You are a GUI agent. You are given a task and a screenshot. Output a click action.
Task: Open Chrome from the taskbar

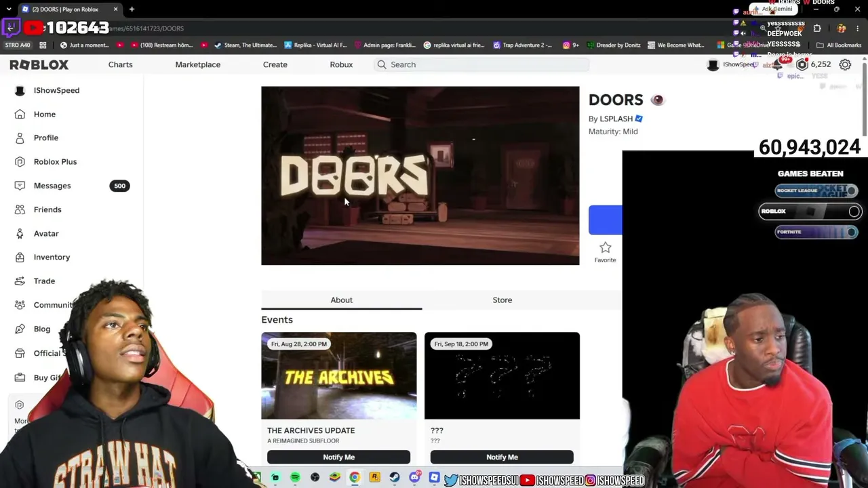click(355, 478)
